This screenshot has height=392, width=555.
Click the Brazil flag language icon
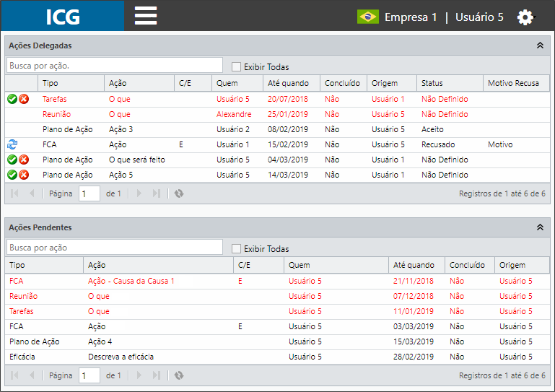tap(368, 17)
